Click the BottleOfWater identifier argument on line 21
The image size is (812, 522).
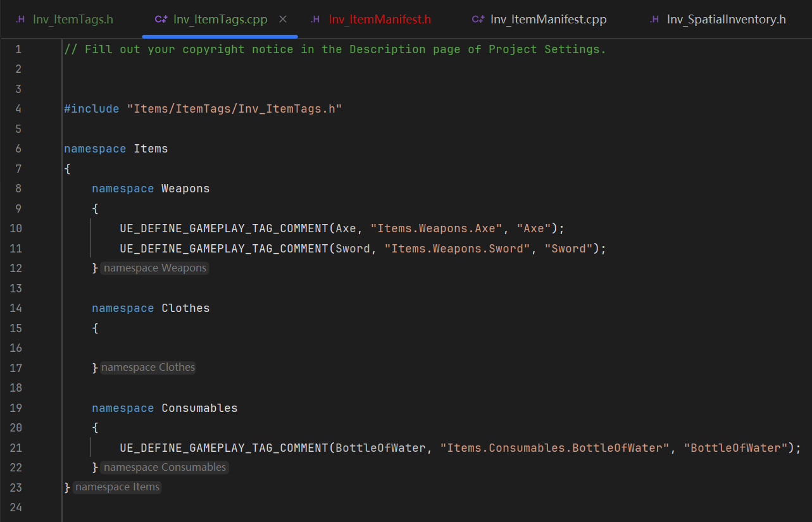point(381,448)
